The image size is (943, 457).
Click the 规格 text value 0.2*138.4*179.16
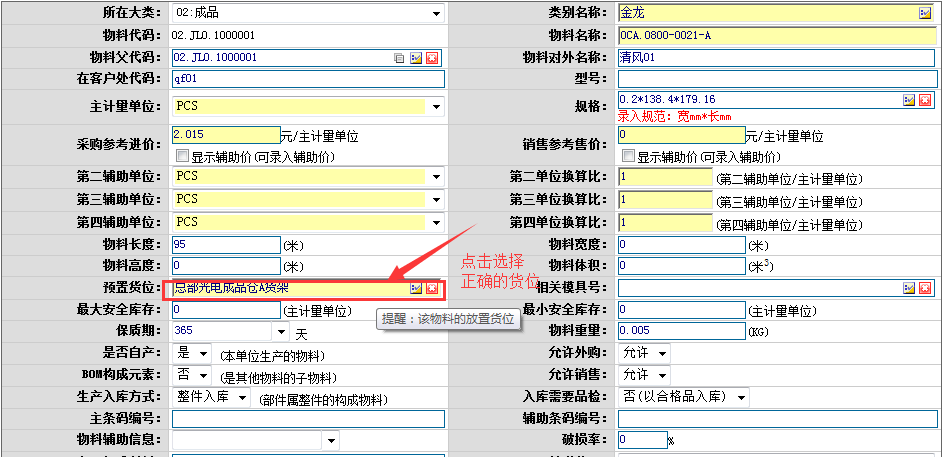(667, 99)
